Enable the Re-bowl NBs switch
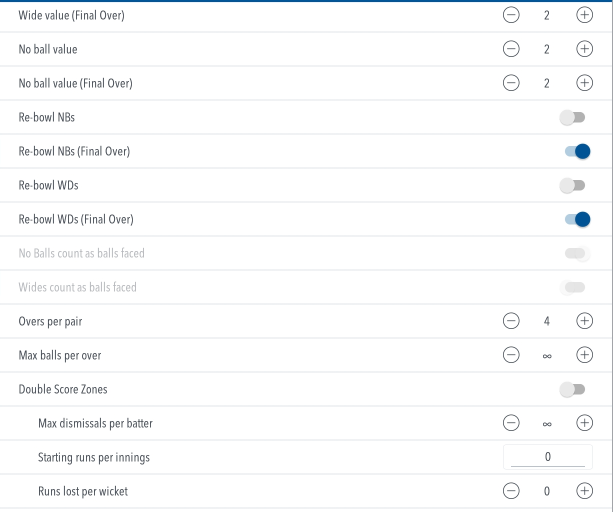The width and height of the screenshot is (613, 512). (x=572, y=117)
